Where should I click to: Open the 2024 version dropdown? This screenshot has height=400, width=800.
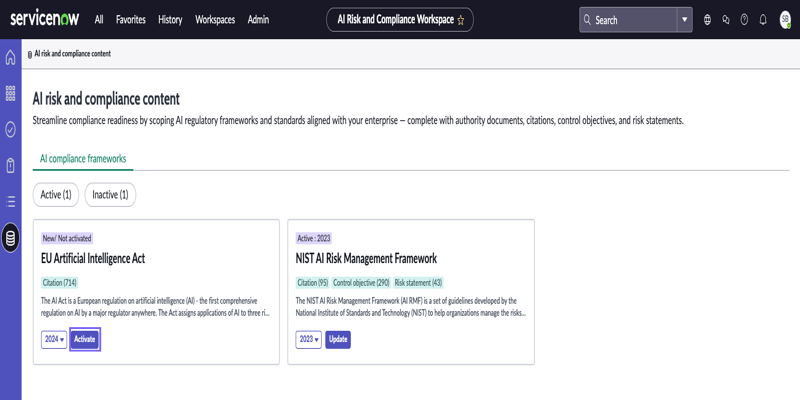[x=54, y=340]
